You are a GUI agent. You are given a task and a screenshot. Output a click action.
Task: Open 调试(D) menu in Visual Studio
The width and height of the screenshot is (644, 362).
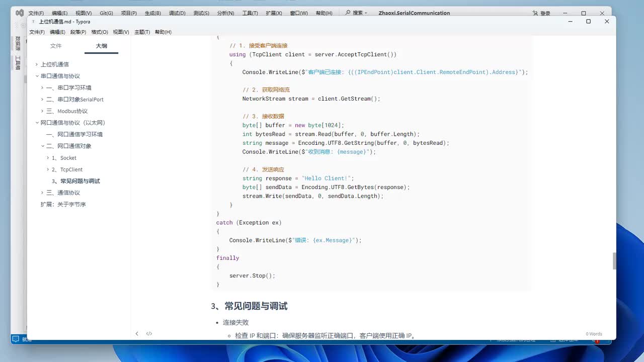(x=177, y=13)
